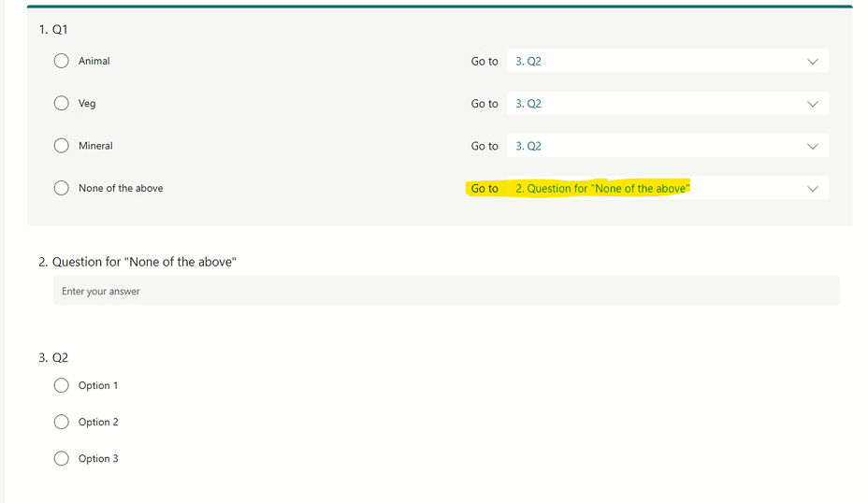Screen dimensions: 868x503
Task: Open the Go to dropdown for Mineral
Action: coord(668,146)
